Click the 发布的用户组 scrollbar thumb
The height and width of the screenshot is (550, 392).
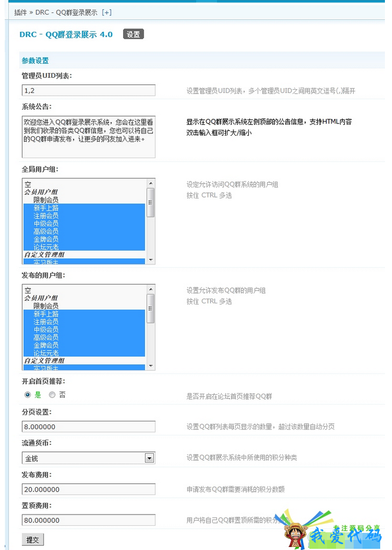click(151, 309)
